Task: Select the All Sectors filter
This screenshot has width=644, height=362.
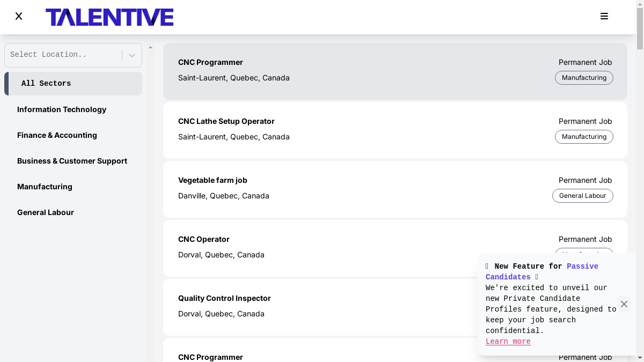Action: (x=74, y=84)
